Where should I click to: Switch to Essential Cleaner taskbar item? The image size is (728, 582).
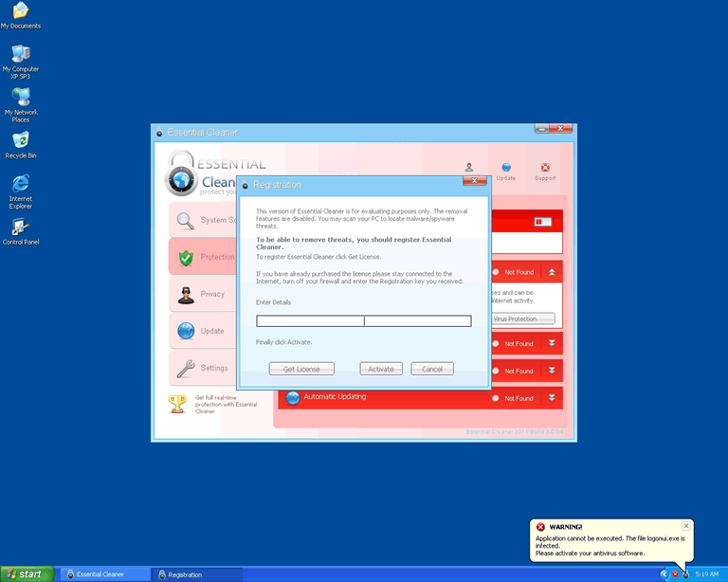[104, 574]
